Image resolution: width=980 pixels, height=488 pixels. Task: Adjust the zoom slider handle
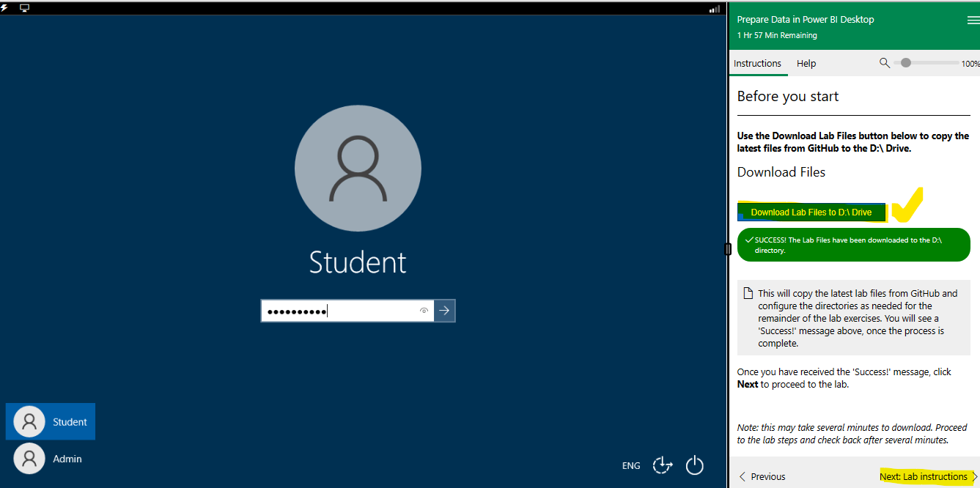pos(906,63)
